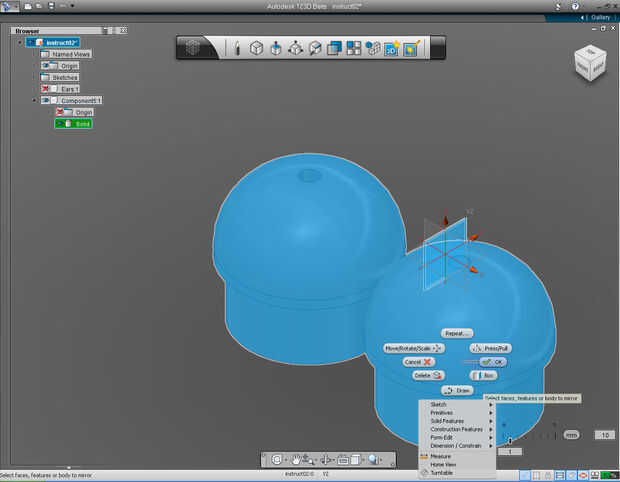The image size is (620, 482).
Task: Open the 2D star drawing tool
Action: click(x=392, y=48)
